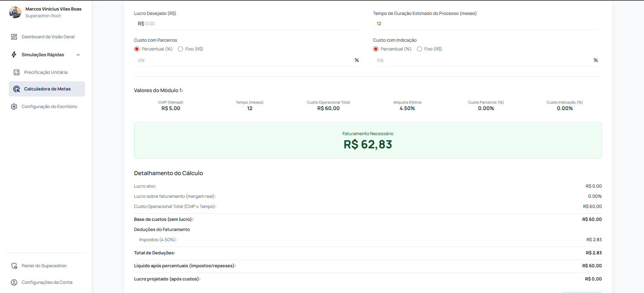This screenshot has width=644, height=293.
Task: Open Dashboard de Visão Geral menu item
Action: pyautogui.click(x=48, y=37)
